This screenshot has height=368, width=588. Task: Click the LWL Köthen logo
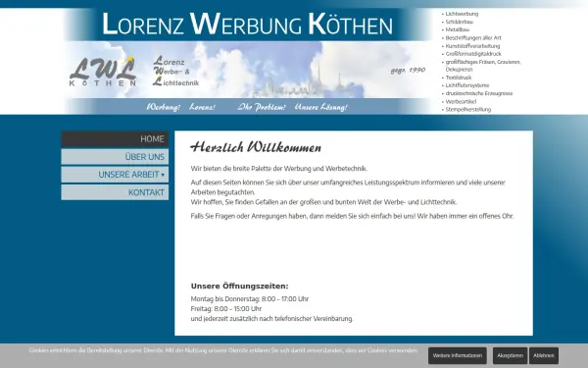click(x=103, y=72)
